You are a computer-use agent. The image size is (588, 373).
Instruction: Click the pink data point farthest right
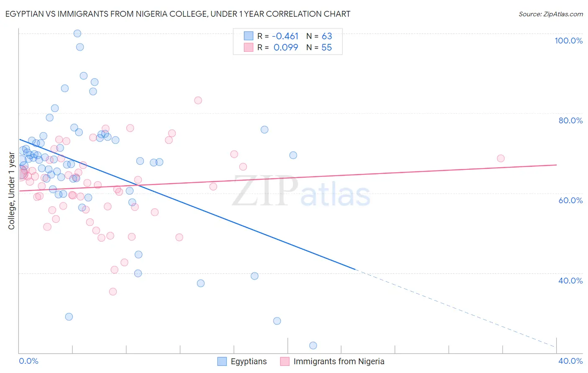pyautogui.click(x=501, y=158)
